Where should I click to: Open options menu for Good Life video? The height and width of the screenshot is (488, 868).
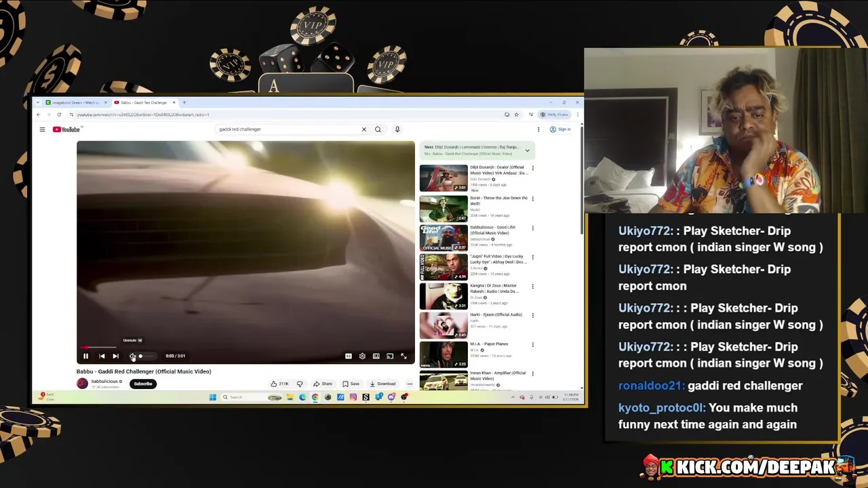532,228
